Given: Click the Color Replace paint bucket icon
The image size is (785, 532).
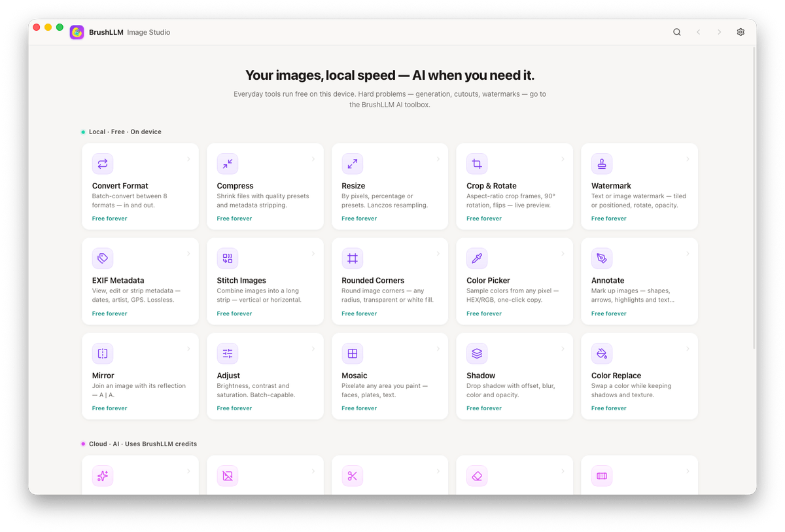Looking at the screenshot, I should pyautogui.click(x=602, y=353).
